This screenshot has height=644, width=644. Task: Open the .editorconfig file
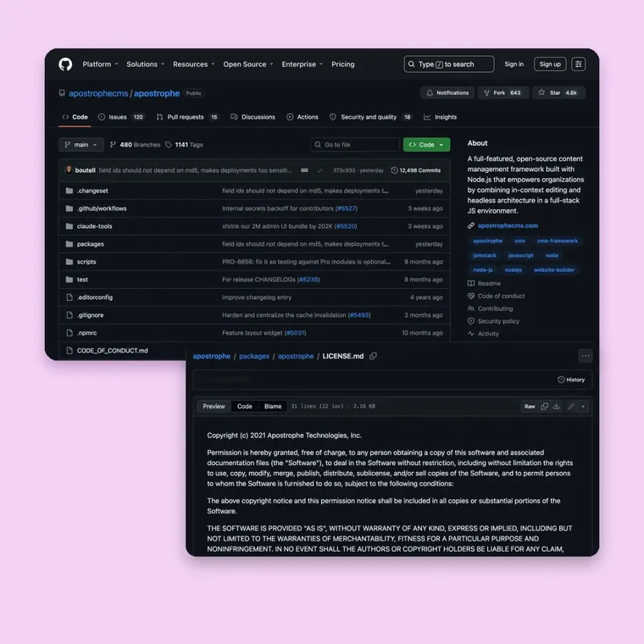click(x=94, y=297)
